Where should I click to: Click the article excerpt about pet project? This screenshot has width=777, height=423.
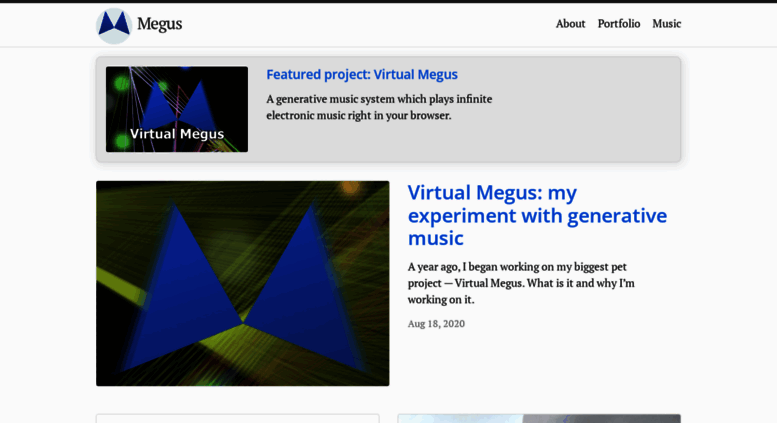tap(521, 283)
